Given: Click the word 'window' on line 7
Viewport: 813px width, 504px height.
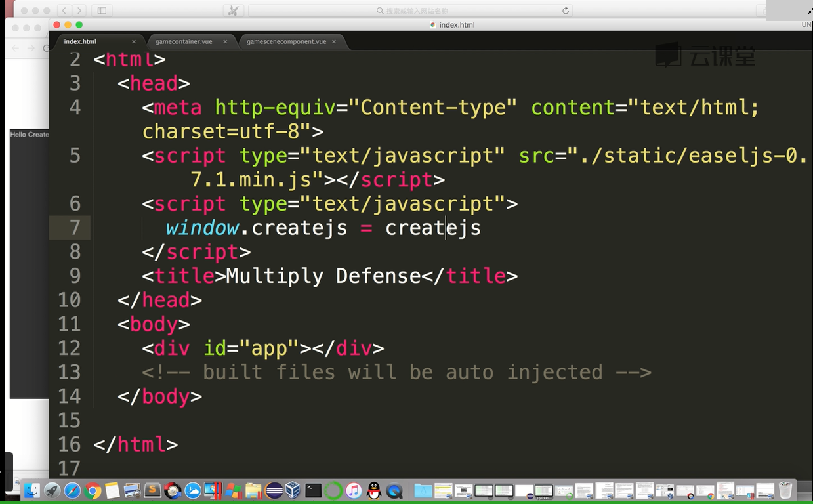Looking at the screenshot, I should [x=202, y=228].
